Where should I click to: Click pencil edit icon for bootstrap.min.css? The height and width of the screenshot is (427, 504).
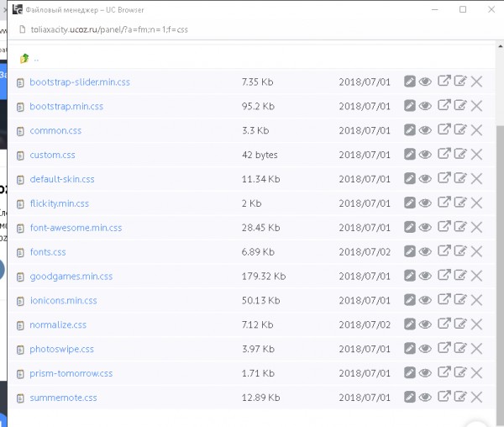tap(410, 105)
